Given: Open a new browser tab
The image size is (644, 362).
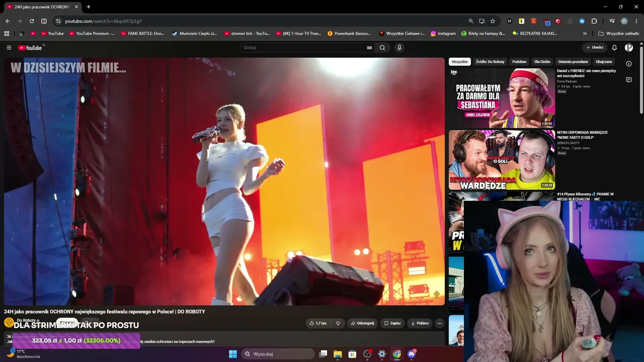Looking at the screenshot, I should [x=89, y=7].
